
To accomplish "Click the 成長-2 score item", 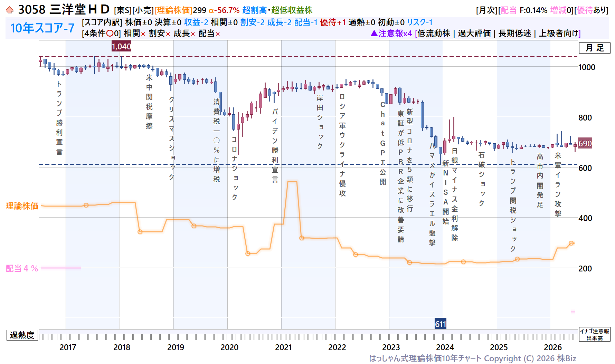I will [x=280, y=22].
